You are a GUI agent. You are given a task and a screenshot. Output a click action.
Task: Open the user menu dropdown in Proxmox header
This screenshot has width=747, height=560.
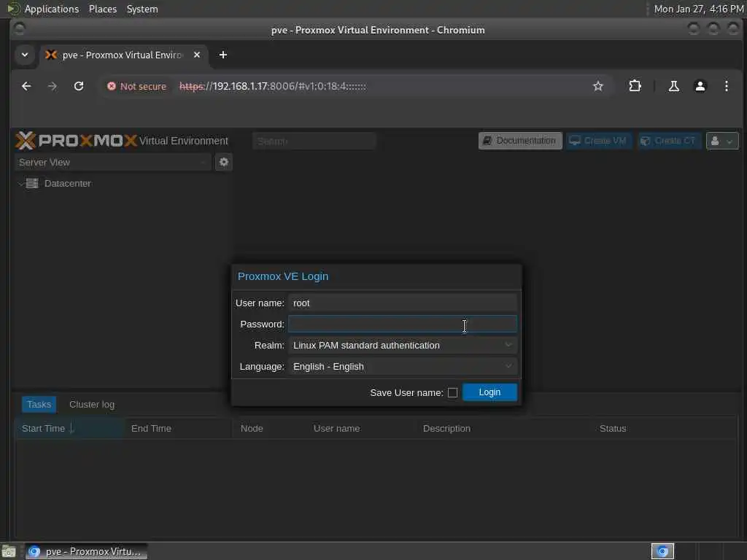[x=722, y=141]
